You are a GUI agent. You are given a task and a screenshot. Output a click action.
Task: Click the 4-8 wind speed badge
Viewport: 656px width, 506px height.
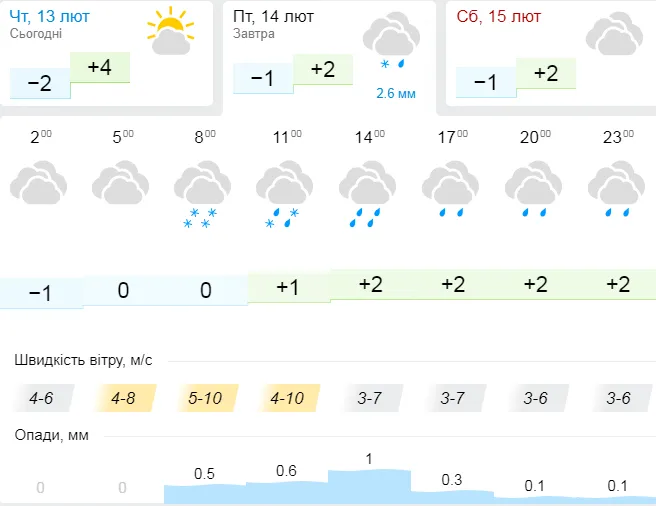point(123,398)
